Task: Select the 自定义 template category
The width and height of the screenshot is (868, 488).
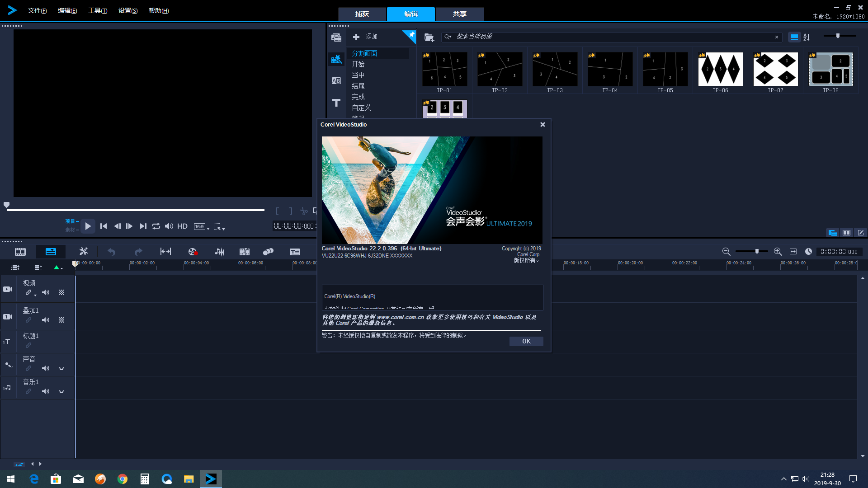Action: 361,108
